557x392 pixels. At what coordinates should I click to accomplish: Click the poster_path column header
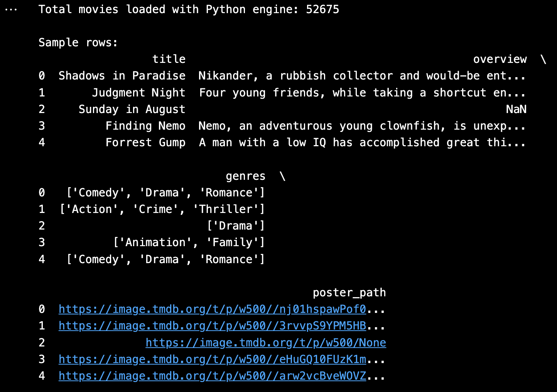[x=349, y=293]
